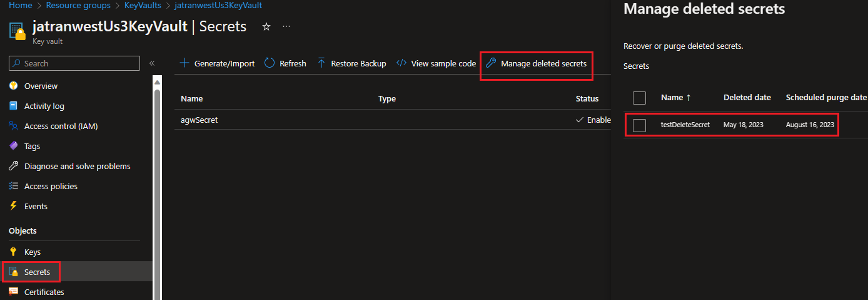868x300 pixels.
Task: Click the Objects section heading
Action: (x=23, y=230)
